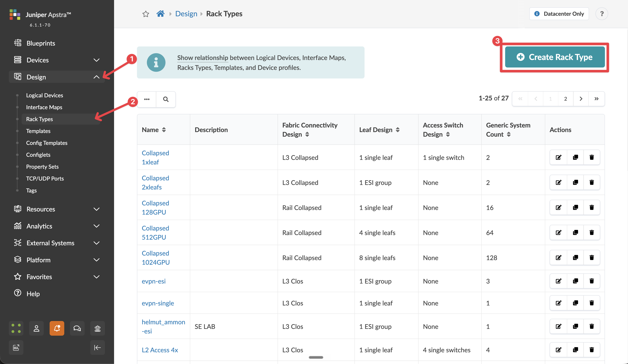628x364 pixels.
Task: Open the orange notifications bell
Action: pyautogui.click(x=57, y=328)
